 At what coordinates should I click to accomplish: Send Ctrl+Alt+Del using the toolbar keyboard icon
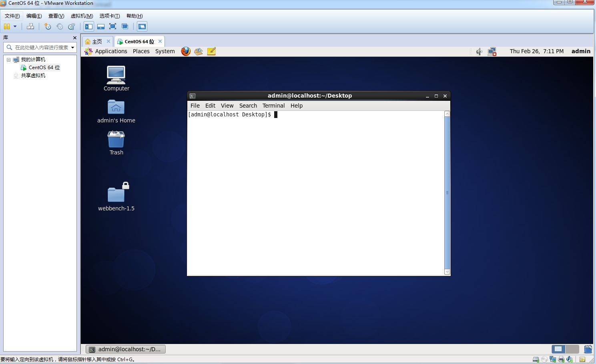click(30, 26)
